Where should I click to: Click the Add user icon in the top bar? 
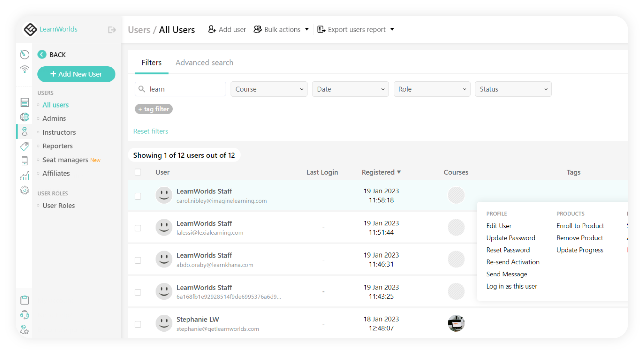point(212,29)
